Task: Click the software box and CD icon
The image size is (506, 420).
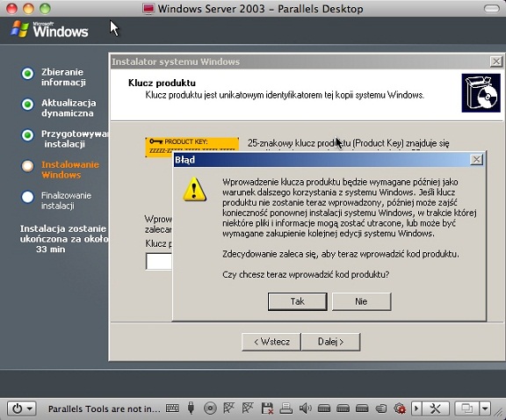Action: [481, 93]
